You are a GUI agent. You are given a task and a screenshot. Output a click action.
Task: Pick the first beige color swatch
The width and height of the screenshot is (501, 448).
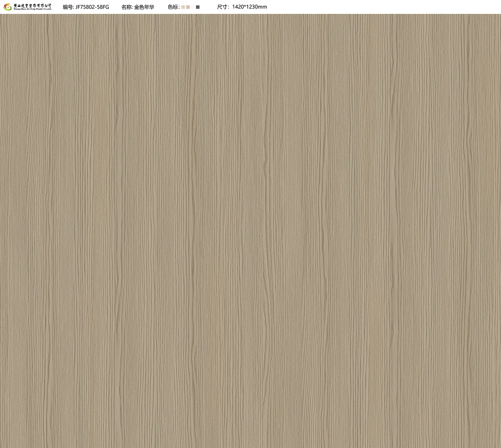183,7
